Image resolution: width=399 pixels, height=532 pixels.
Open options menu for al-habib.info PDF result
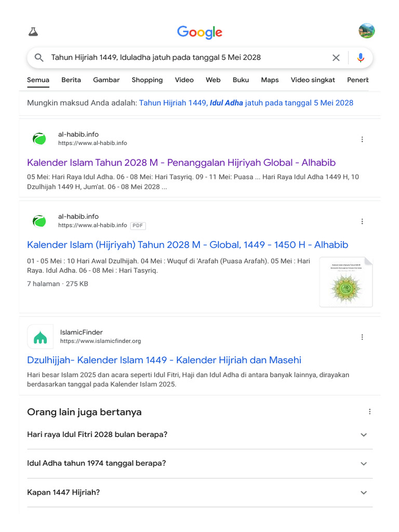click(x=362, y=221)
